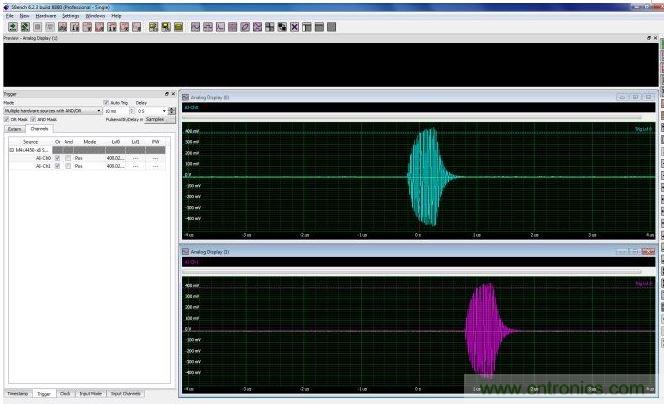Click the purple X toolbar icon
Screen dimensions: 664x404
point(294,26)
